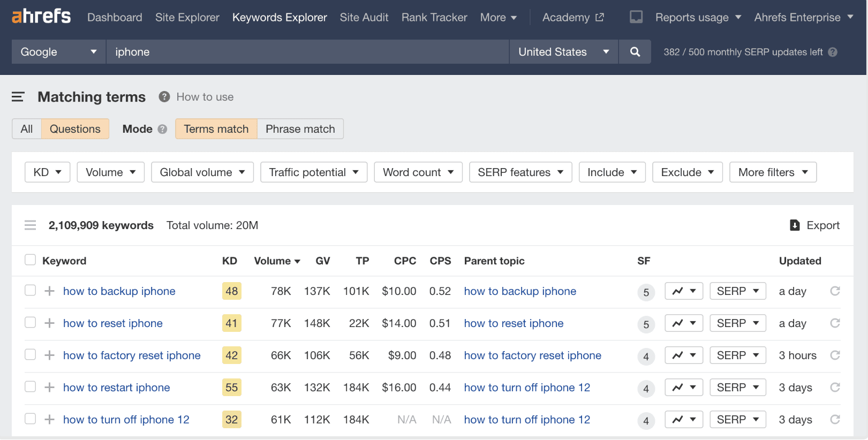Viewport: 868px width, 440px height.
Task: Check the box for 'how to factory reset iphone'
Action: coord(31,354)
